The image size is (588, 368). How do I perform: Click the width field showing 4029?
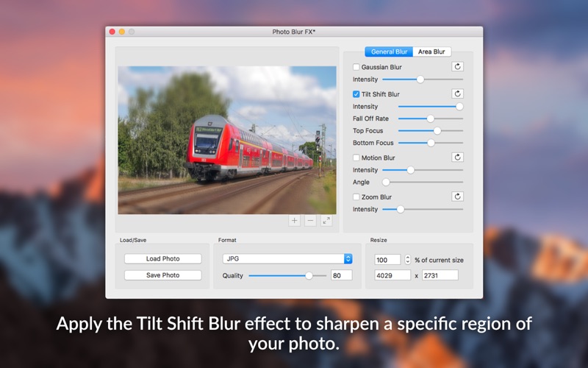(392, 275)
